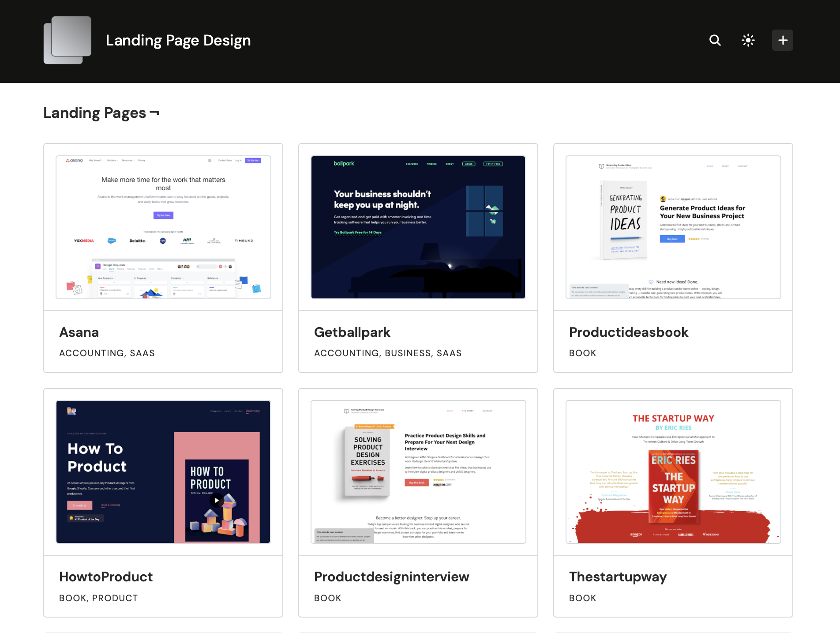The image size is (840, 633).
Task: Open the Thestartupway thumbnail
Action: point(672,471)
